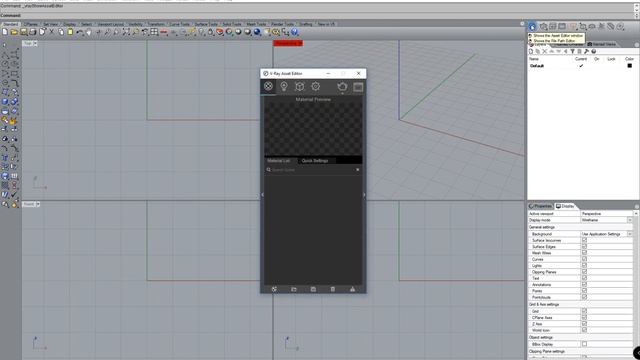
Task: Show the V-Ray frame buffer icon
Action: click(358, 87)
